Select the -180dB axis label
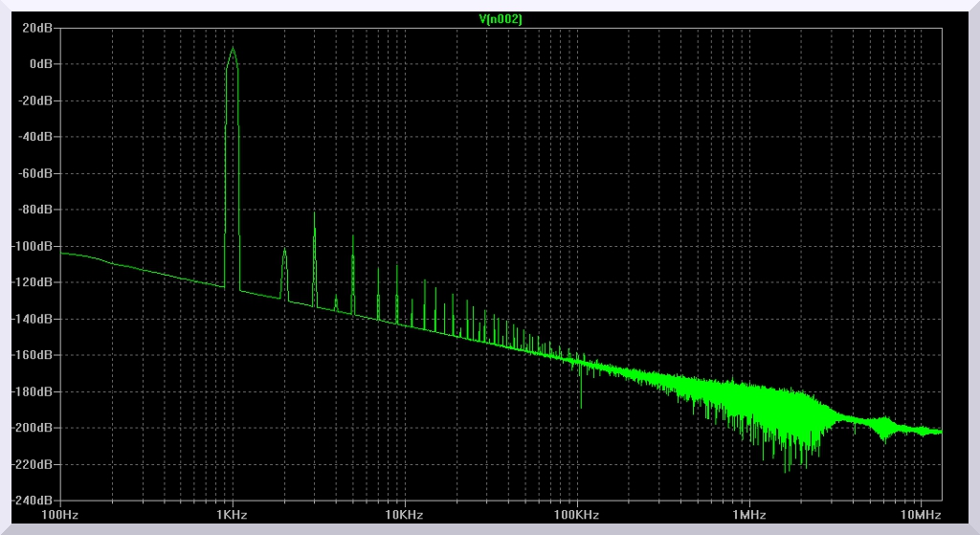This screenshot has height=535, width=980. 33,391
